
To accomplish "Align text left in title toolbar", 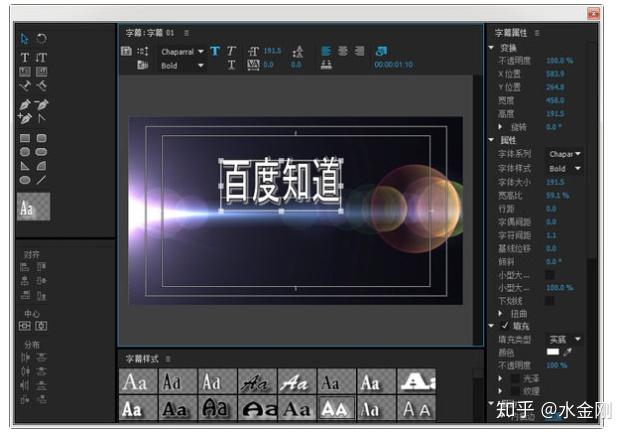I will pos(326,51).
